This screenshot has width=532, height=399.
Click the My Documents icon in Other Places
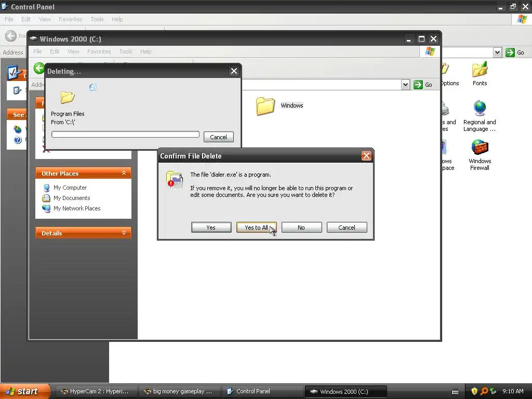pos(46,198)
